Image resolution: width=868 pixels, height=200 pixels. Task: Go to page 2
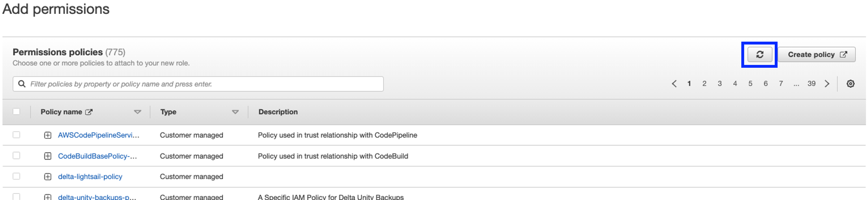704,83
